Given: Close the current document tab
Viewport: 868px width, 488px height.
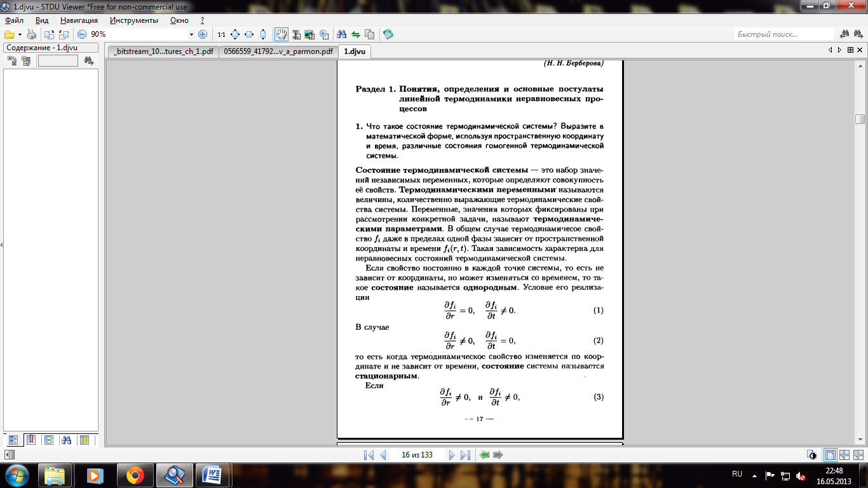Looking at the screenshot, I should pyautogui.click(x=860, y=50).
